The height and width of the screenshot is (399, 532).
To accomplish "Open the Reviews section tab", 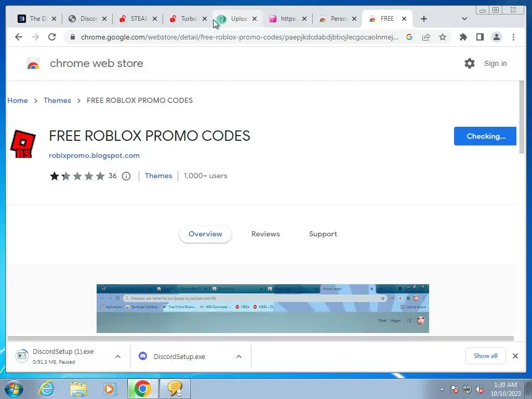I will [265, 234].
